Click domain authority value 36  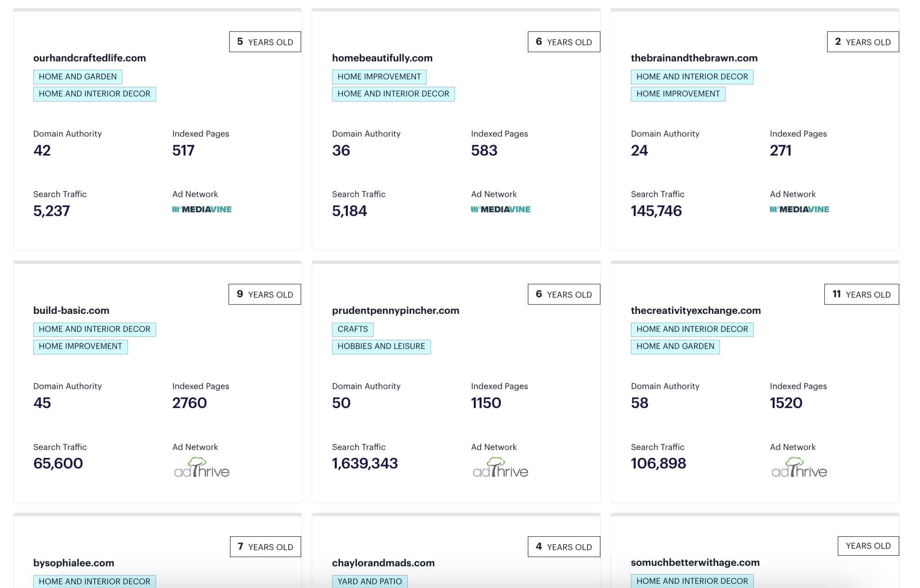point(341,150)
